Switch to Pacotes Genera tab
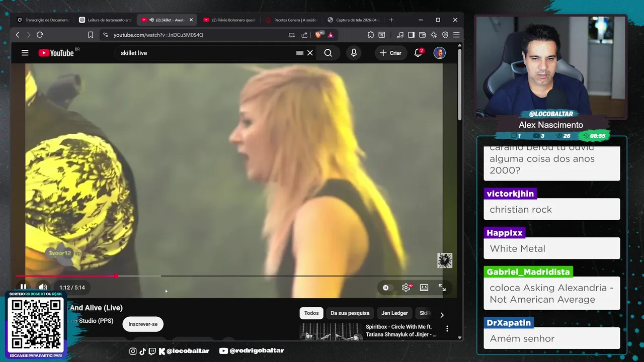This screenshot has width=644, height=362. pyautogui.click(x=292, y=20)
